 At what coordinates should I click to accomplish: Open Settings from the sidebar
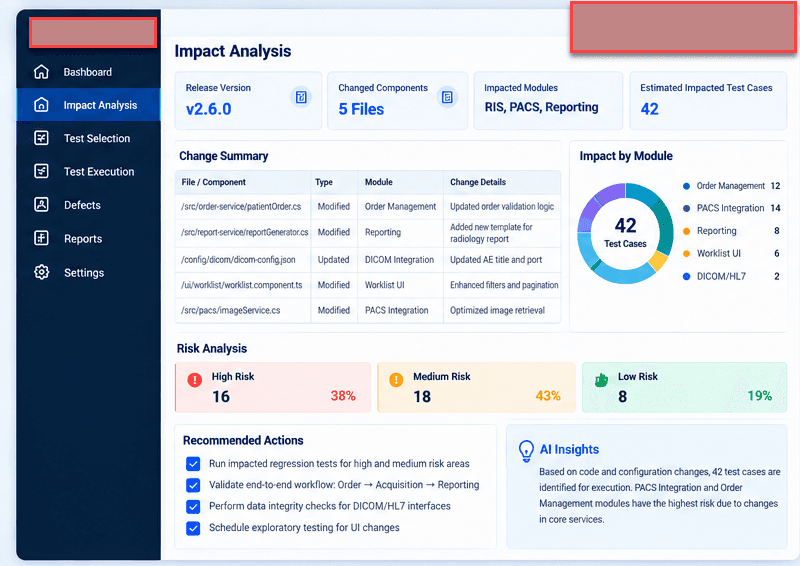pos(88,272)
